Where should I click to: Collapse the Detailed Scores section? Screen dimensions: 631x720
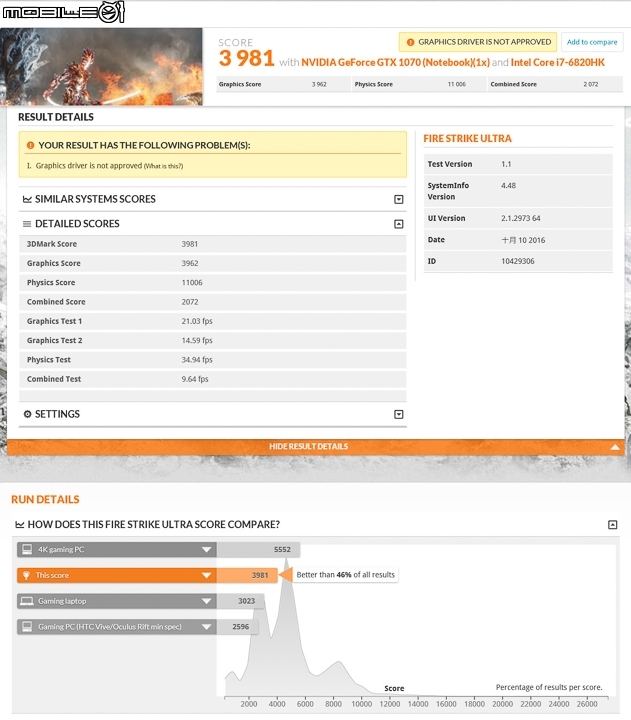coord(399,224)
